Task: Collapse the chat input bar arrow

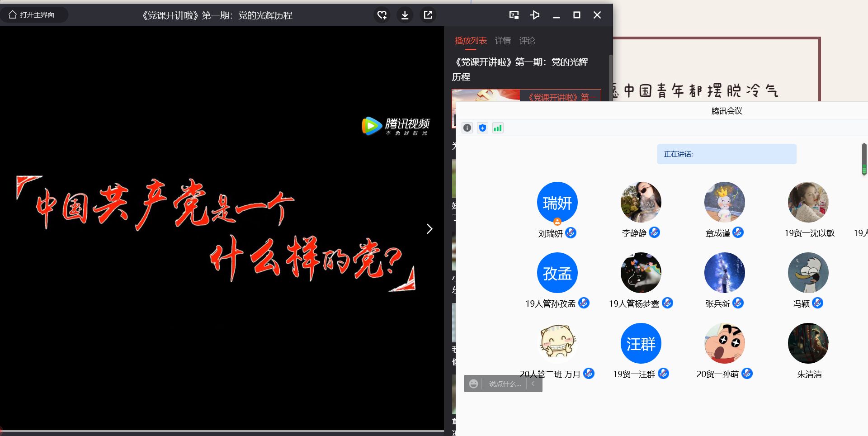Action: point(533,384)
